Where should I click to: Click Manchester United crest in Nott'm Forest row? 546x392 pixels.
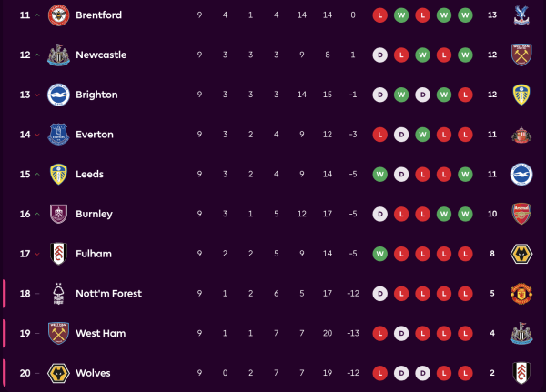[521, 294]
